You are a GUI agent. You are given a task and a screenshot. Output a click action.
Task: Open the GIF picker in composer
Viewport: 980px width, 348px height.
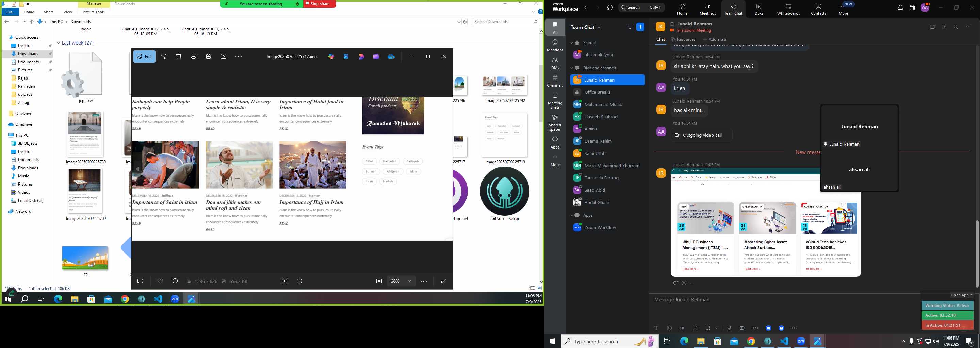click(x=682, y=328)
